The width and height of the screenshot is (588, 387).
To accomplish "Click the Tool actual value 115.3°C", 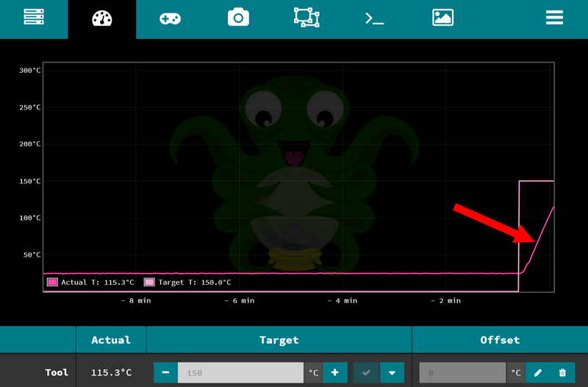I will (112, 372).
